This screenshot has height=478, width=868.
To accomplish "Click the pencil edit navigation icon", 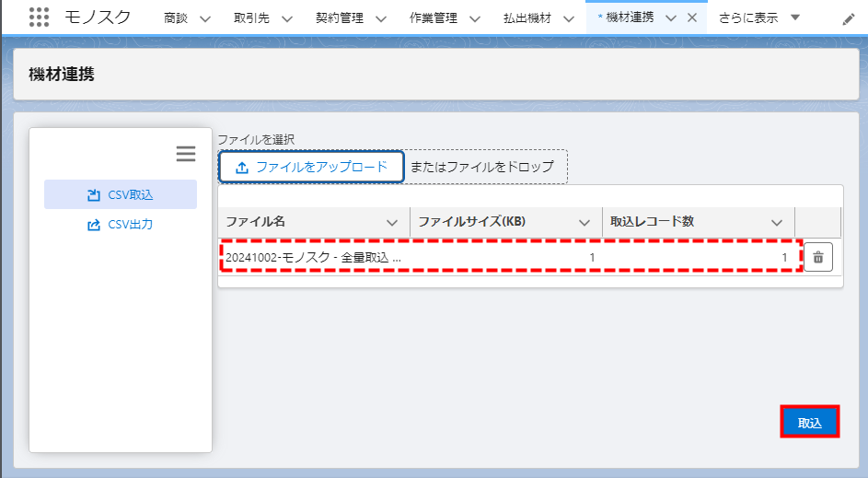I will [848, 18].
